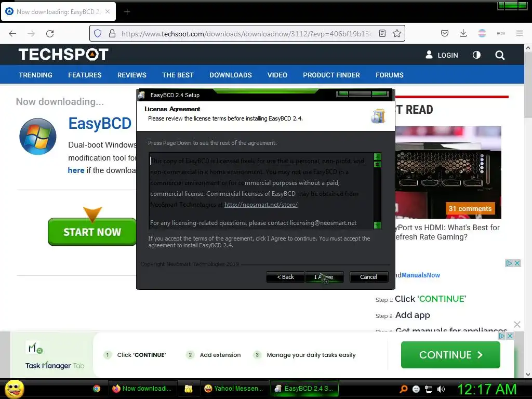532x399 pixels.
Task: Open tray network connection icon
Action: pyautogui.click(x=429, y=389)
